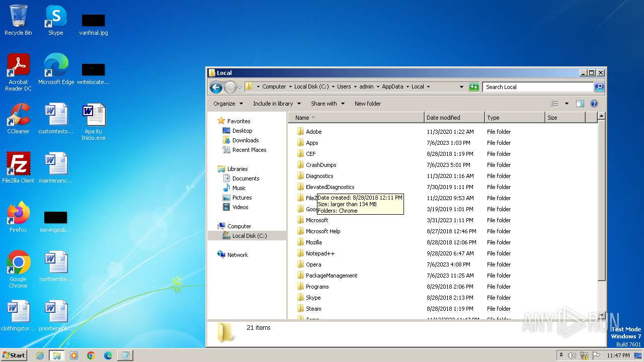Click the Forward navigation arrow in Explorer

pos(230,87)
